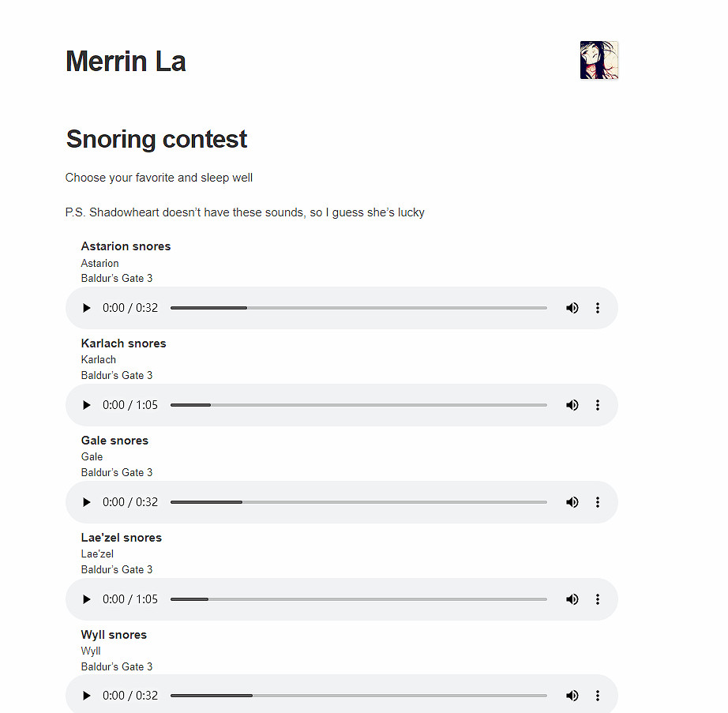Open the profile avatar thumbnail
The image size is (728, 713).
(599, 60)
